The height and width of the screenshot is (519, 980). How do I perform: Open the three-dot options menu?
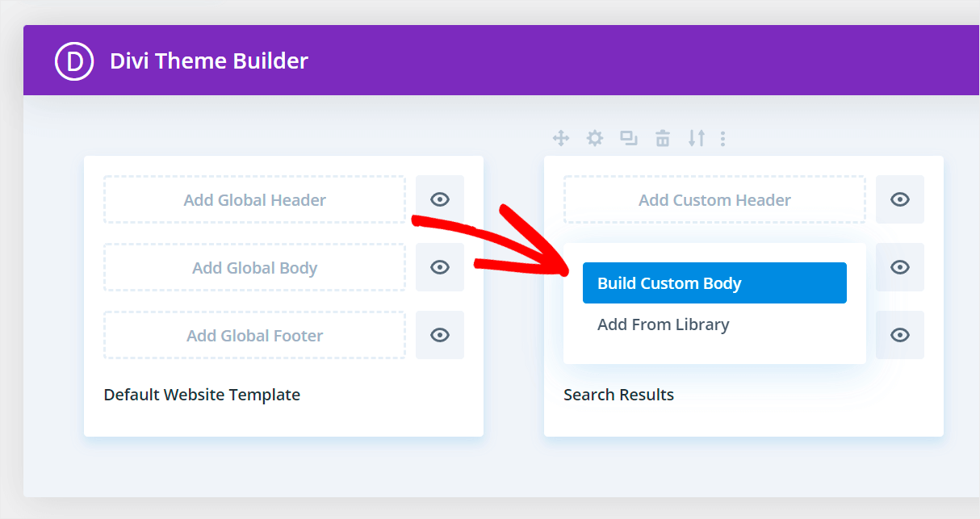point(722,138)
